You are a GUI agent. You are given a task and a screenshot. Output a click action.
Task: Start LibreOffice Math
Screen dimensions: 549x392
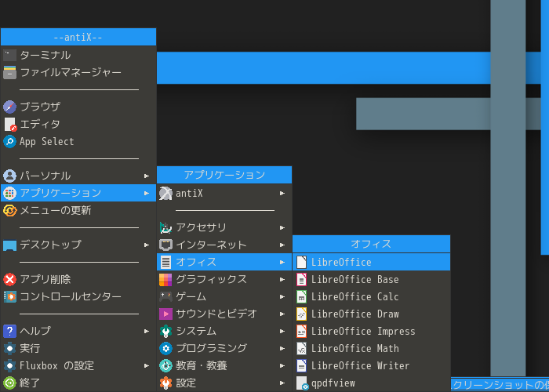372,348
